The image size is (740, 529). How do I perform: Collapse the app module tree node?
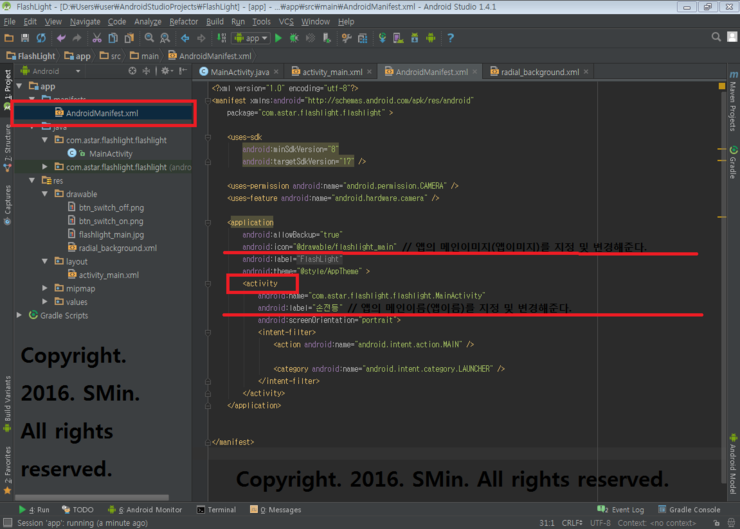(x=19, y=86)
